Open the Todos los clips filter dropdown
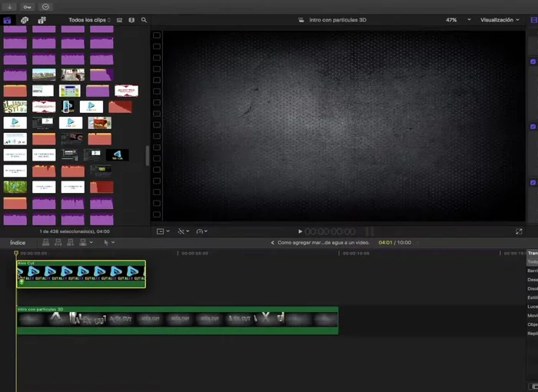 click(x=89, y=20)
